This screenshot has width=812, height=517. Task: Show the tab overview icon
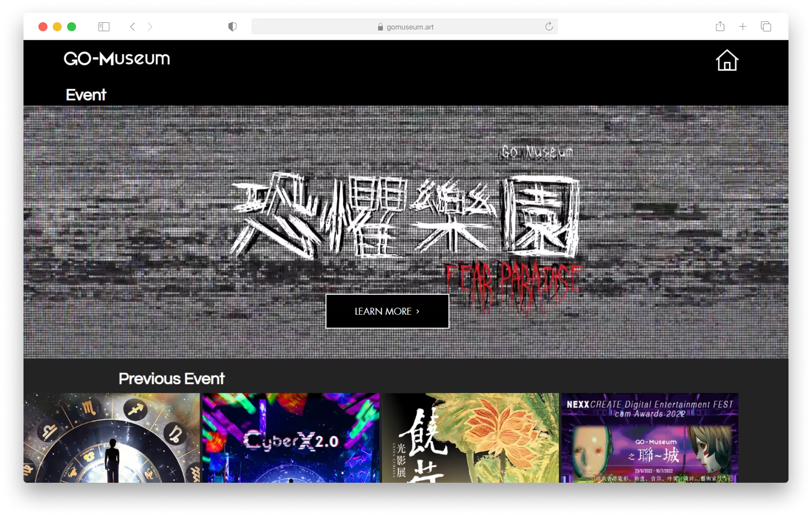(x=766, y=27)
